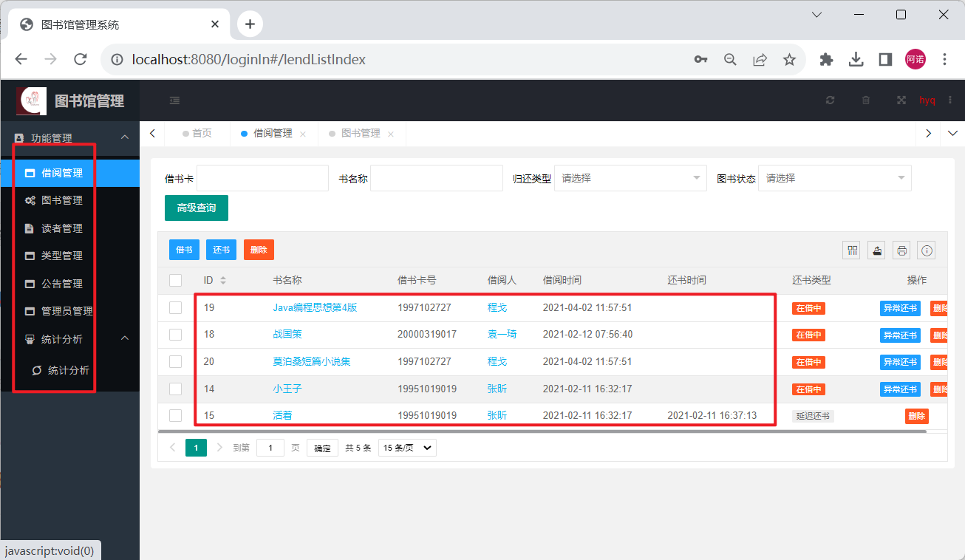This screenshot has height=560, width=965.
Task: Click the 确定 pagination button
Action: (x=322, y=448)
